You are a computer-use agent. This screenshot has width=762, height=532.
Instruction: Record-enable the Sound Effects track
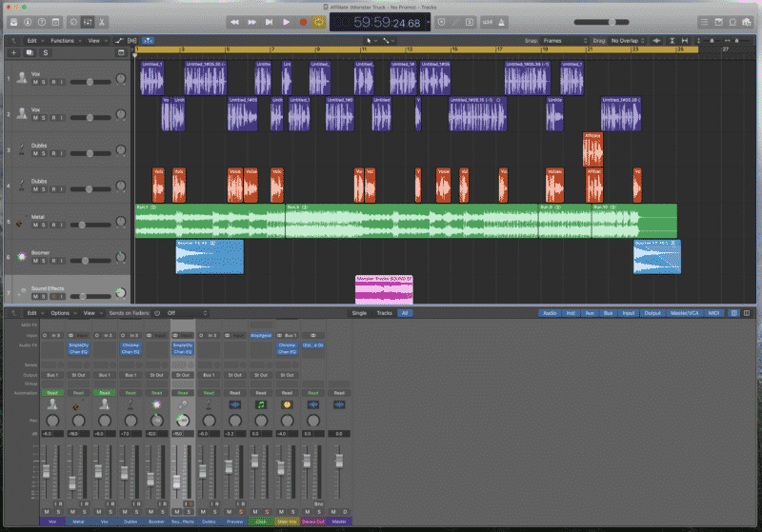tap(53, 297)
